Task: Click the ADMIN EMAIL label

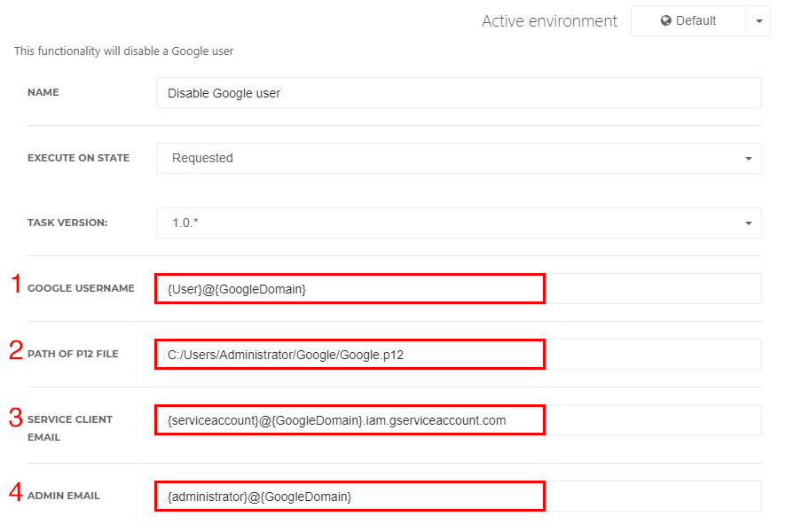Action: click(63, 496)
